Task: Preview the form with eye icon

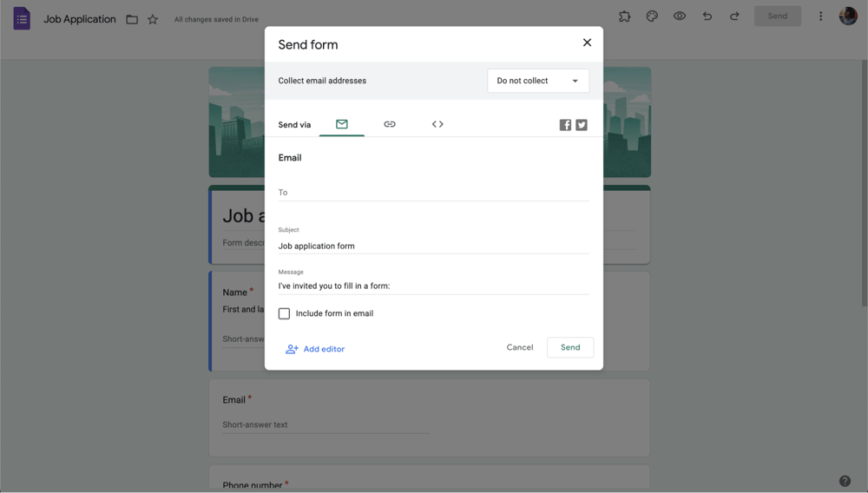Action: tap(680, 16)
